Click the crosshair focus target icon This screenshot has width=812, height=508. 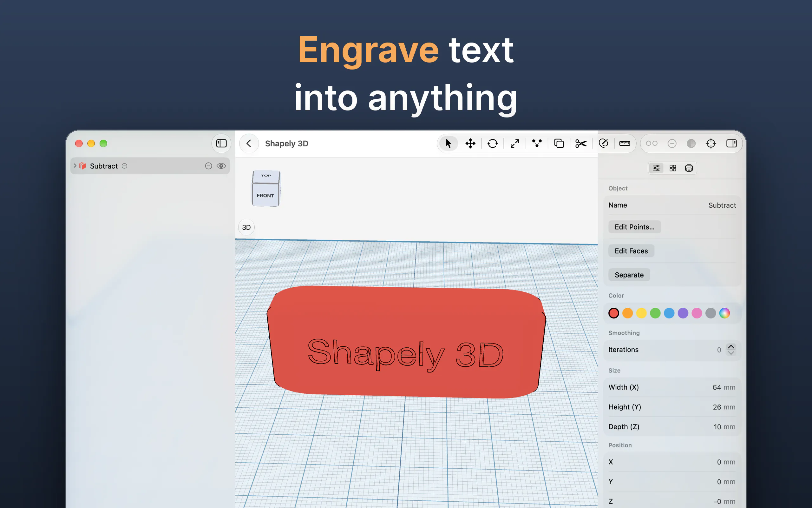[711, 144]
